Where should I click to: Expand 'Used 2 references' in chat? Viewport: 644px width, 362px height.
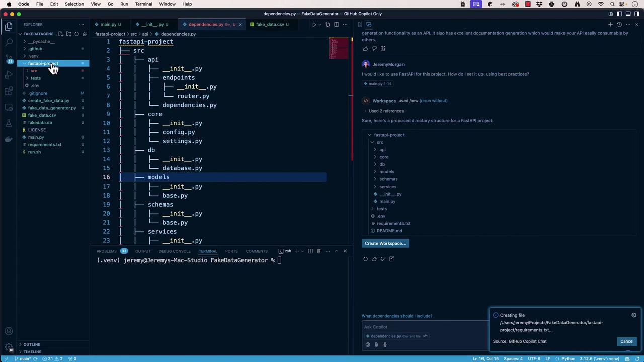tap(386, 111)
